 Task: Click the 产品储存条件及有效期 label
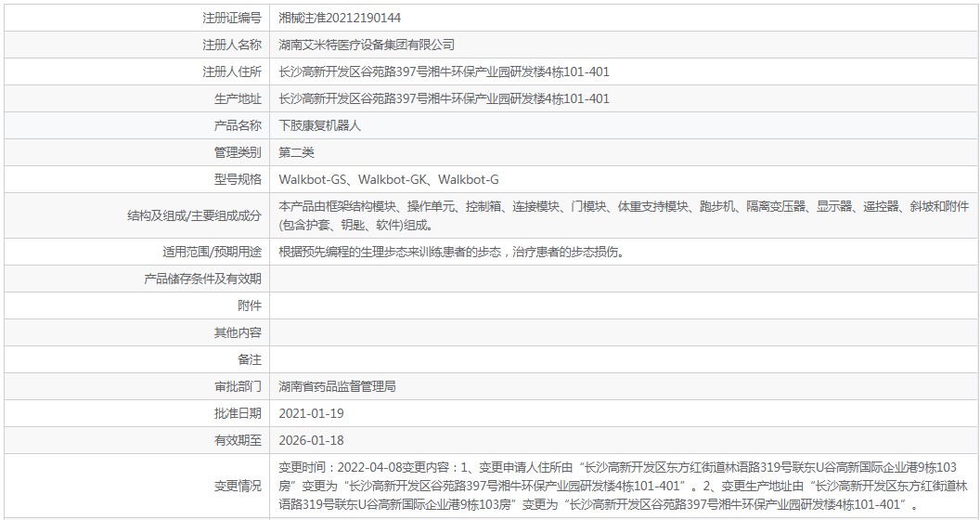(x=202, y=279)
